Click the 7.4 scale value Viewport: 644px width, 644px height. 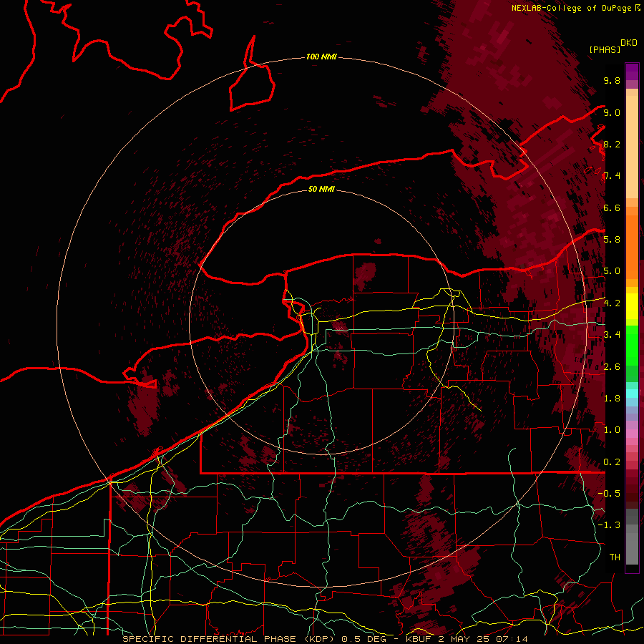coord(612,176)
